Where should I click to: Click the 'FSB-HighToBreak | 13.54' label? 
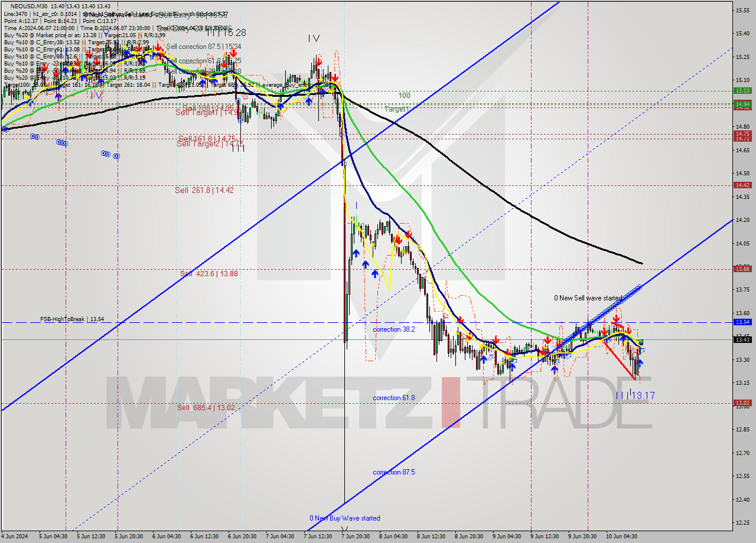(72, 319)
